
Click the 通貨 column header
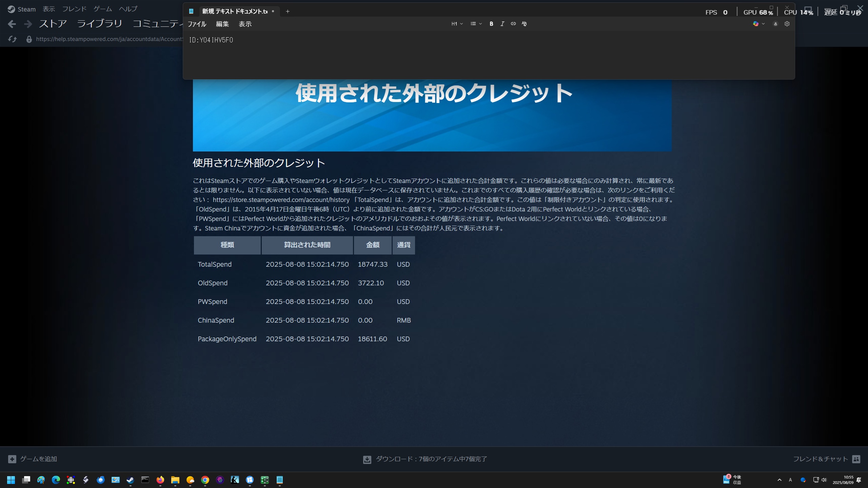point(403,245)
